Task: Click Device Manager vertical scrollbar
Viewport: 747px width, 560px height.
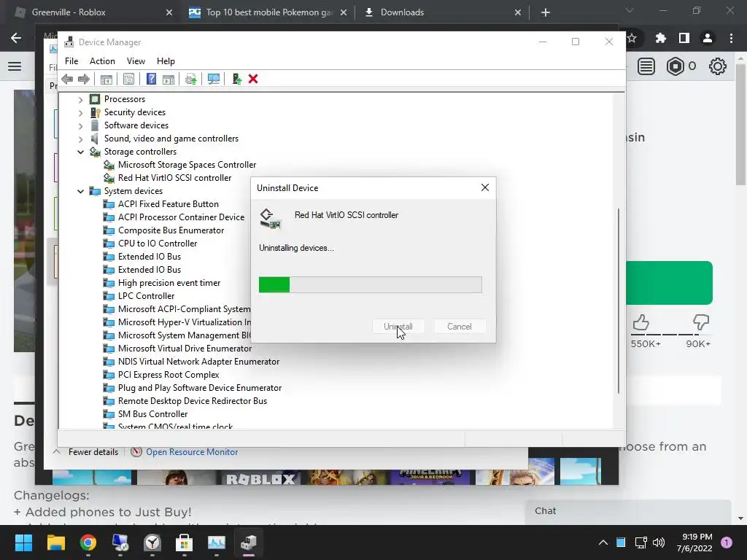Action: pos(619,301)
